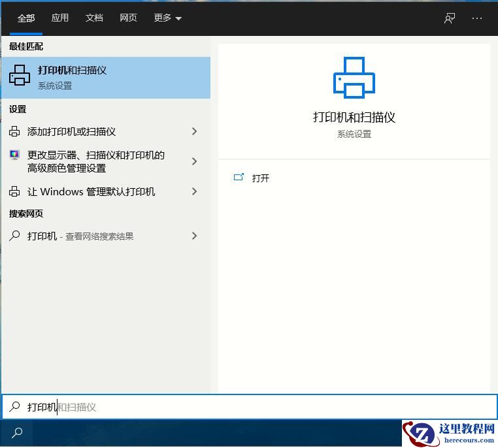
Task: Open the three-dot options menu
Action: pos(476,18)
